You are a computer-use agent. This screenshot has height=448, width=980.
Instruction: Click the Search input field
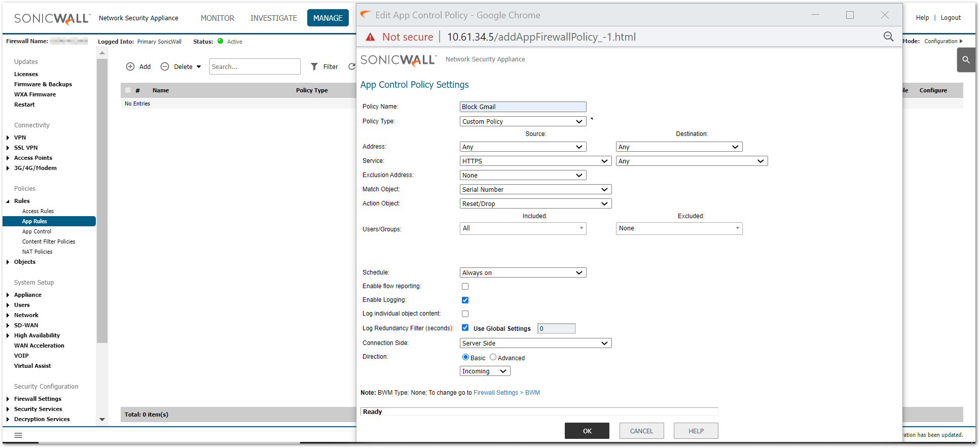[255, 66]
